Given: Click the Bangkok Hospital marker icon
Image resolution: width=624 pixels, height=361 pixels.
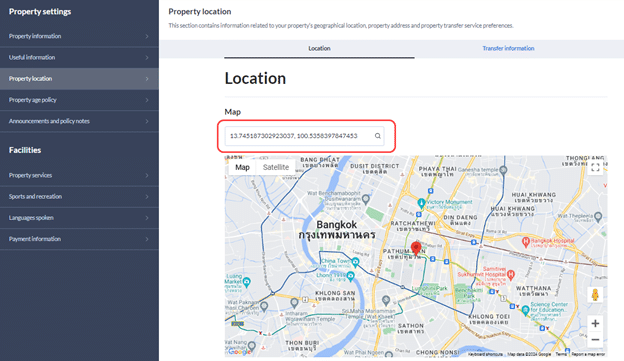Looking at the screenshot, I should (526, 241).
